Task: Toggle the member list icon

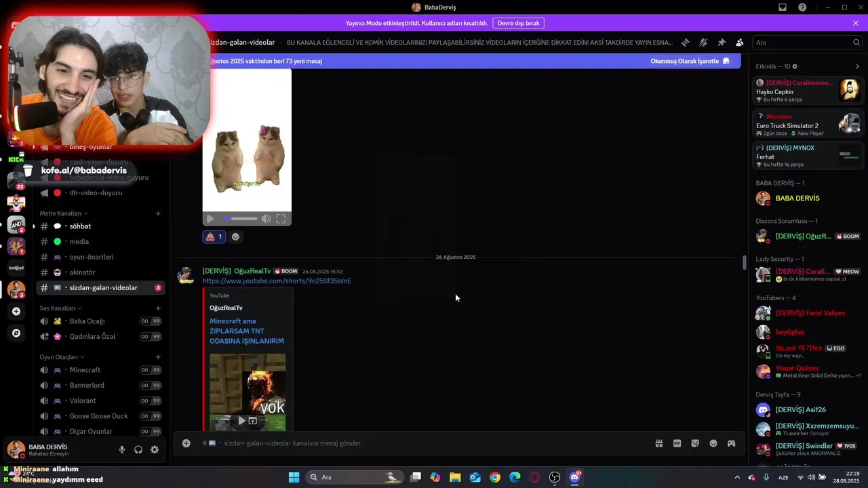Action: pos(739,42)
